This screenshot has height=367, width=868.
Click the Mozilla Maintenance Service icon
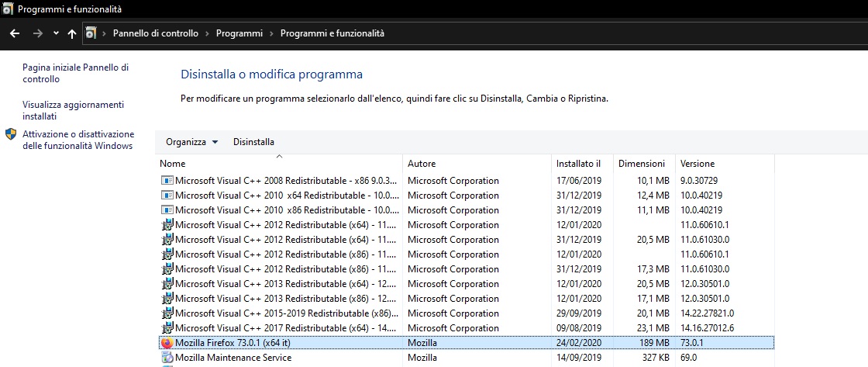[167, 358]
